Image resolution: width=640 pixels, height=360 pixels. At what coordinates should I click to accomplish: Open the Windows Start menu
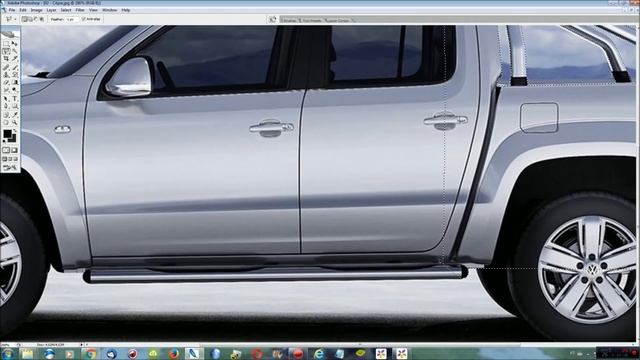pyautogui.click(x=7, y=353)
